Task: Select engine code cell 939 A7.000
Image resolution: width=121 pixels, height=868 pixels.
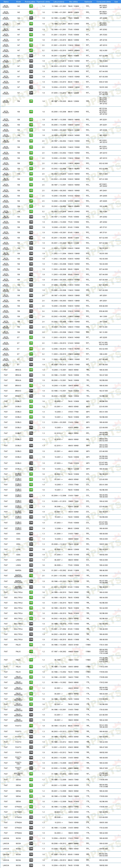Action: point(103,82)
